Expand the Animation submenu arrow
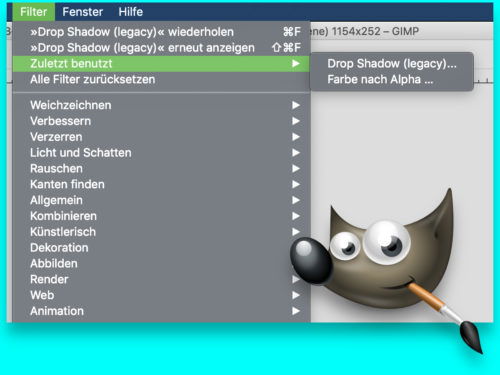 coord(296,311)
